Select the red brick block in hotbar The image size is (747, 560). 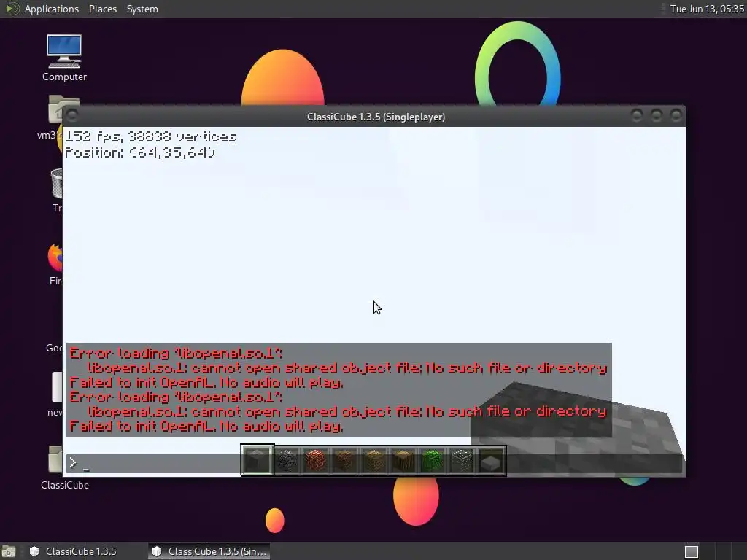(315, 461)
